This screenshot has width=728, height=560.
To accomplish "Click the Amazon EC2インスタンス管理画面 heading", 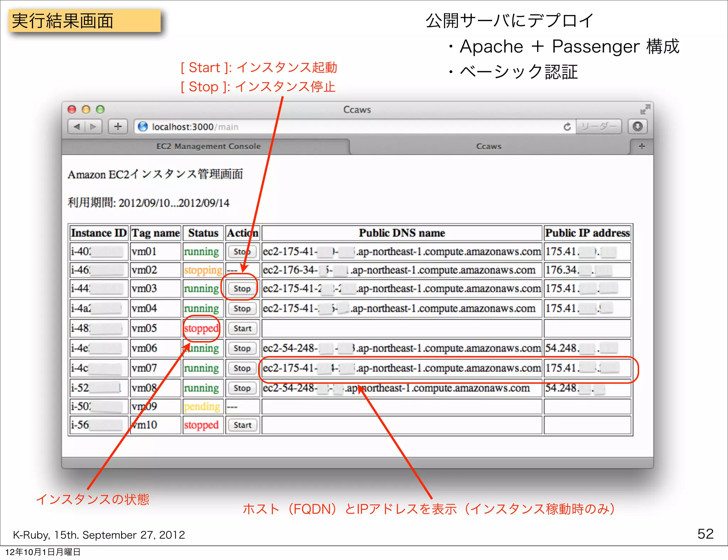I will (155, 174).
